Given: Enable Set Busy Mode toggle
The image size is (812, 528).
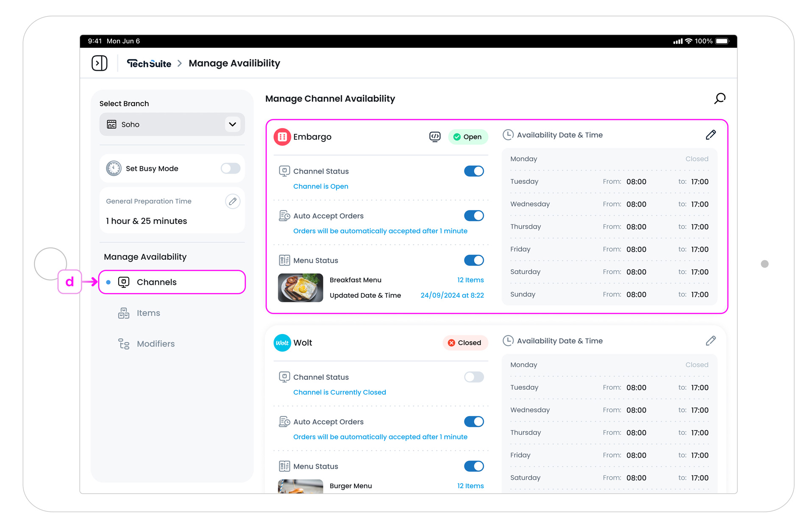Looking at the screenshot, I should pyautogui.click(x=231, y=169).
